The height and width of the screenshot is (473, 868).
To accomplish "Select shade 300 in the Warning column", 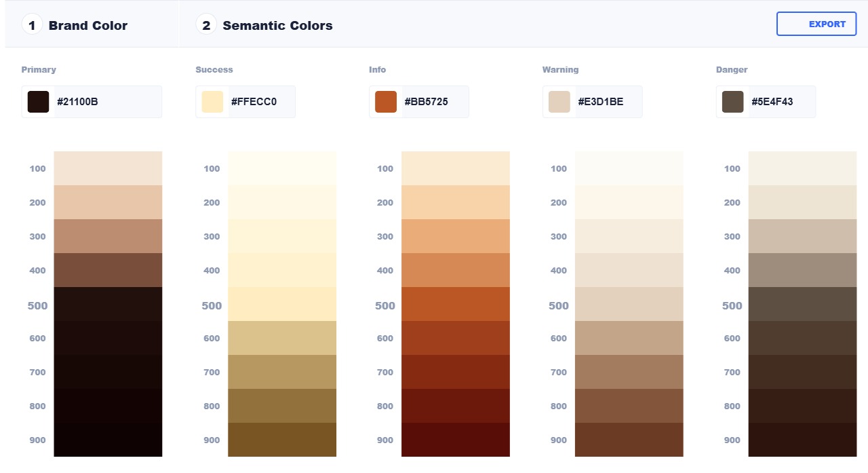I will (629, 236).
